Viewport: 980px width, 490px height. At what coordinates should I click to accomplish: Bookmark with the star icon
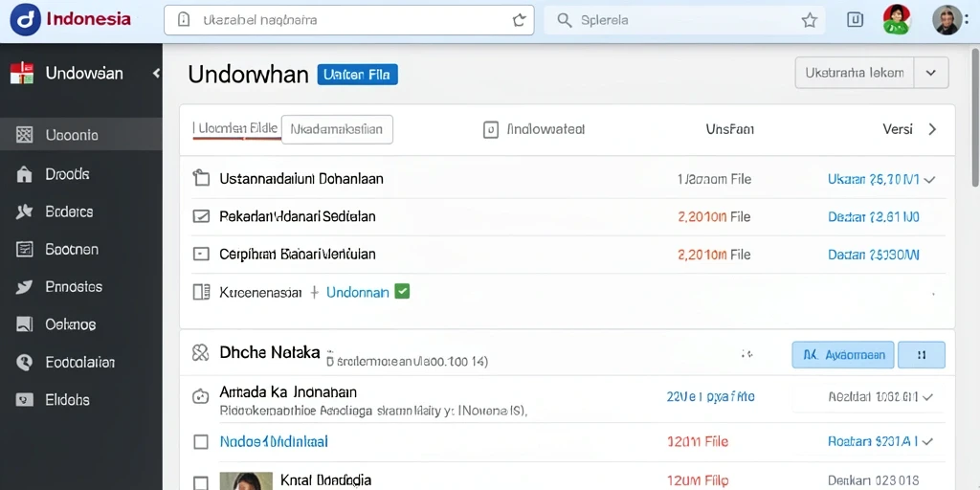click(x=810, y=21)
